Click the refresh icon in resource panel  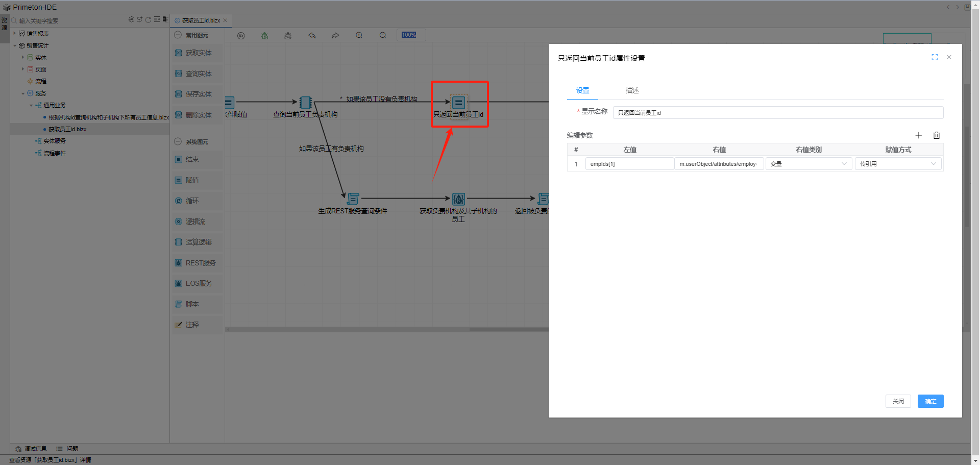coord(148,20)
